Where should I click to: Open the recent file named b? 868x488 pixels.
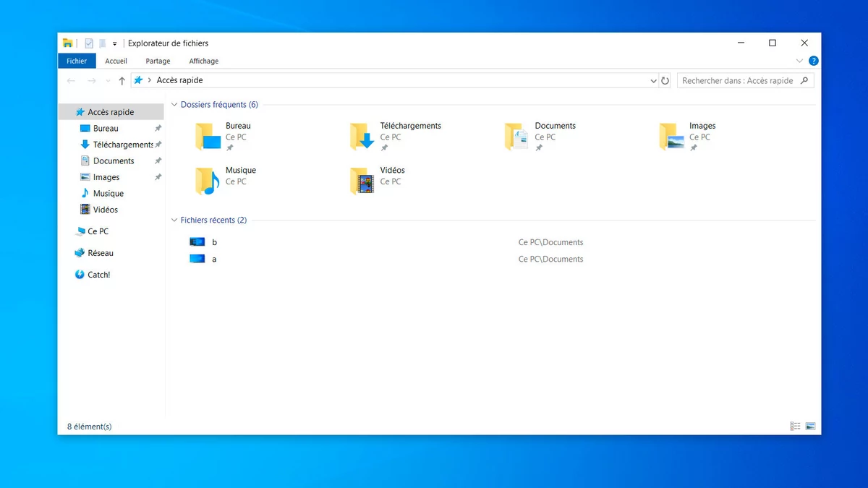(x=214, y=241)
